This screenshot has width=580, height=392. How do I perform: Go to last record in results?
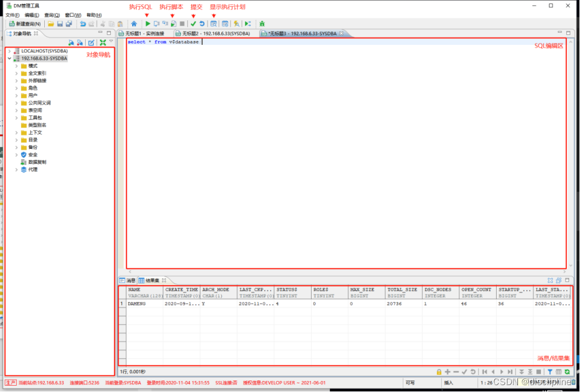point(510,372)
